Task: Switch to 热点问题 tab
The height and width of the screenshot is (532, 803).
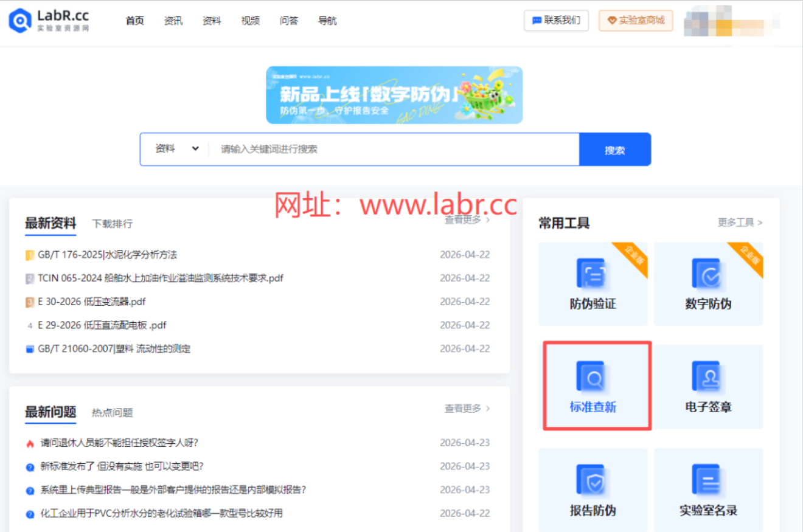Action: pyautogui.click(x=112, y=413)
